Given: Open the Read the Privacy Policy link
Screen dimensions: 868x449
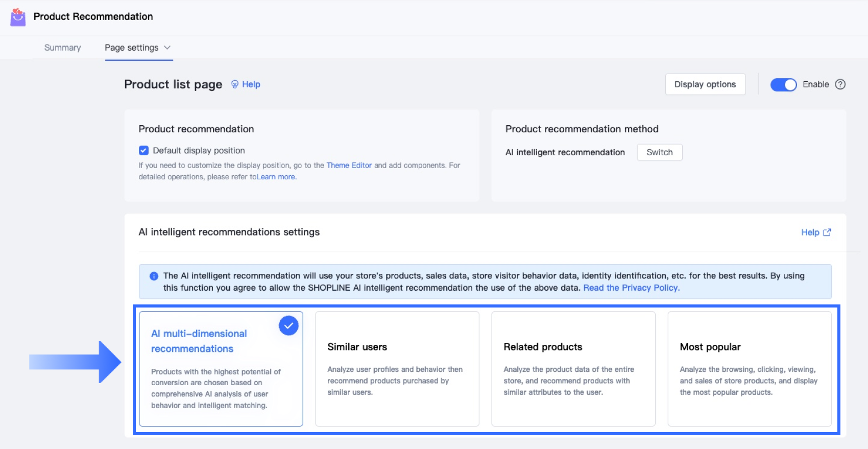Looking at the screenshot, I should [x=631, y=288].
